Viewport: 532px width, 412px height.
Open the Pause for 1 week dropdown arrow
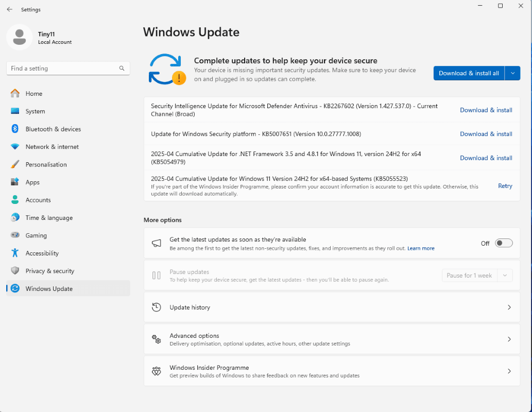point(505,275)
